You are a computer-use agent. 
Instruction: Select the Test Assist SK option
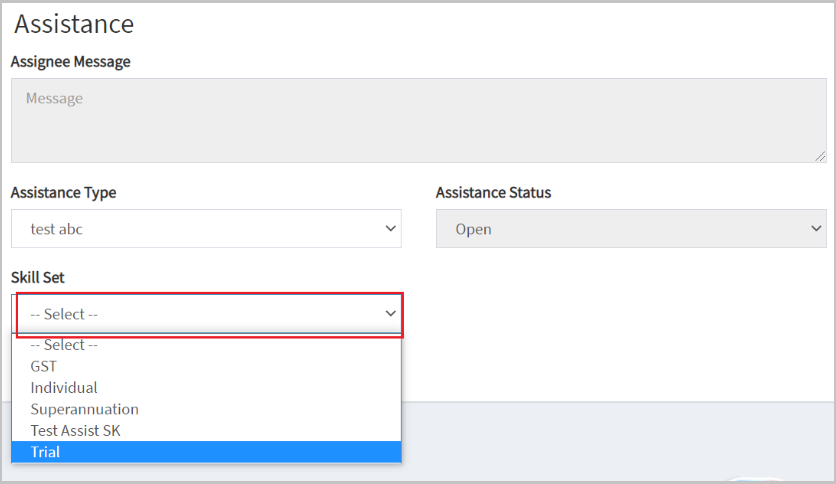tap(206, 430)
